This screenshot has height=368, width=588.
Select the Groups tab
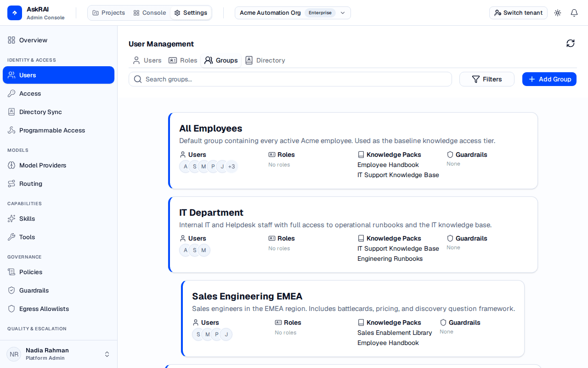(221, 60)
